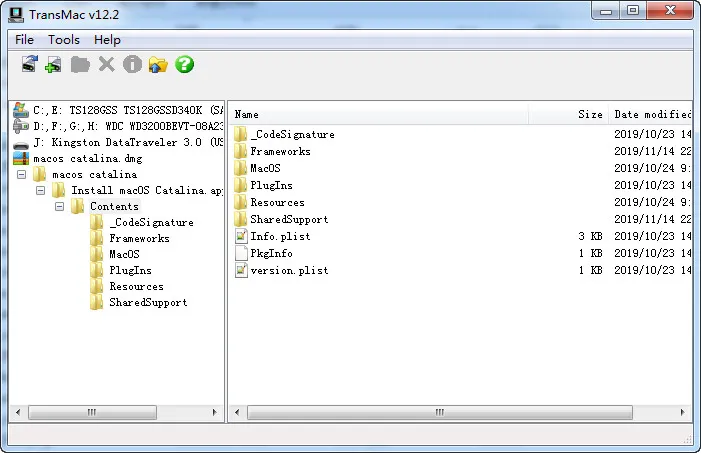Click the Resources folder icon in file list
The width and height of the screenshot is (701, 453).
click(241, 202)
